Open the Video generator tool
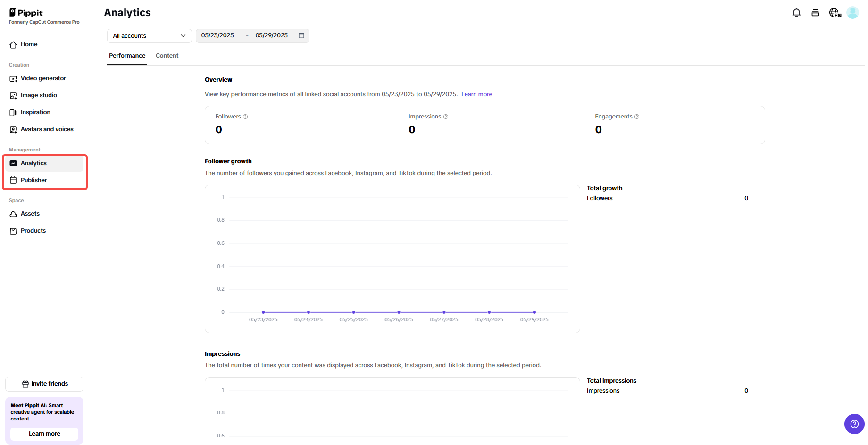The width and height of the screenshot is (868, 445). coord(43,78)
